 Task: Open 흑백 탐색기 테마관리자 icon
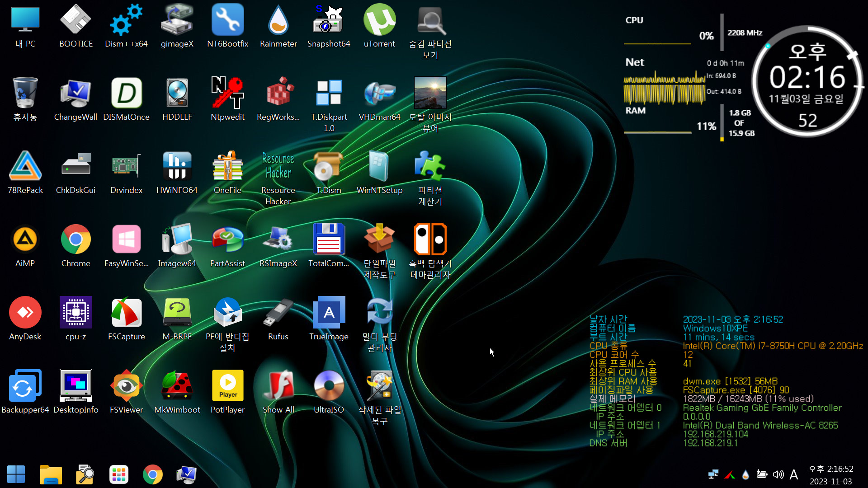430,252
